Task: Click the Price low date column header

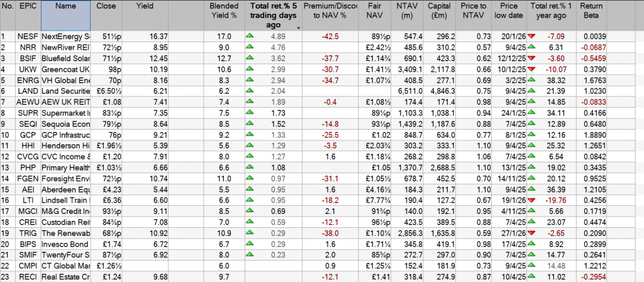Action: [508, 10]
